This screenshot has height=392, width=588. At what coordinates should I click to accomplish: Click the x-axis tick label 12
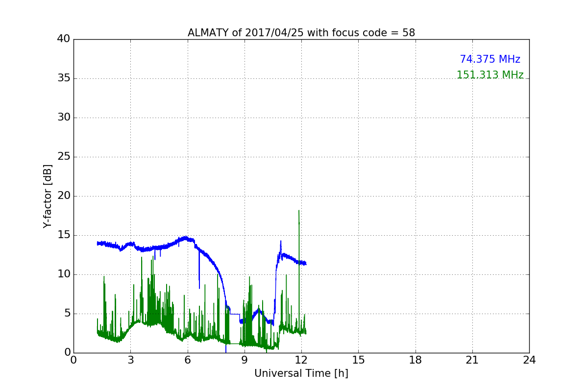click(301, 360)
